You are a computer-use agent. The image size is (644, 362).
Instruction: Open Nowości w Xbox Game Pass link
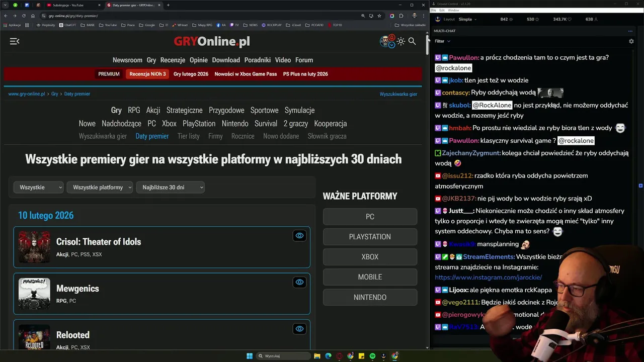tap(246, 74)
